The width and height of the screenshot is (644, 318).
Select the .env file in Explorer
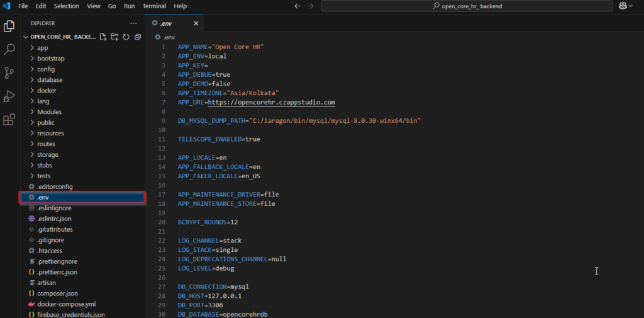point(82,198)
